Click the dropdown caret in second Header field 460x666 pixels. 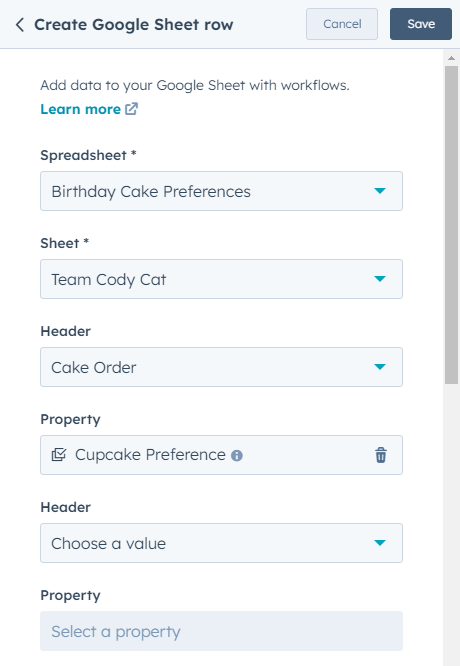click(380, 542)
